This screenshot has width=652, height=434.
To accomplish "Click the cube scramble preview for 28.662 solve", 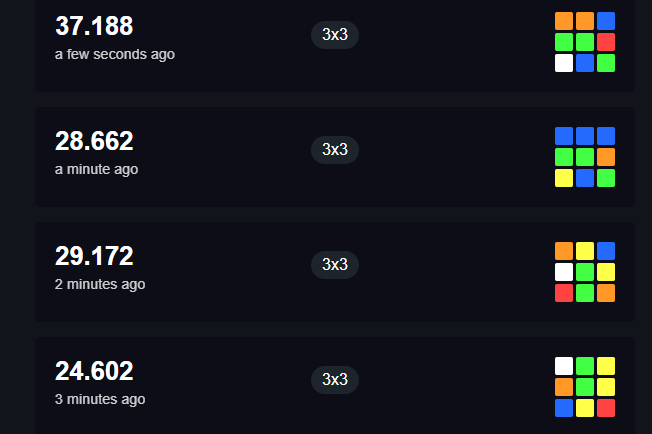I will 585,157.
